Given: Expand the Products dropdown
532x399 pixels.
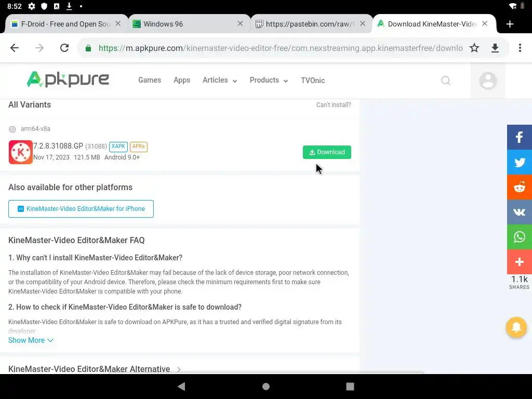Looking at the screenshot, I should 269,80.
